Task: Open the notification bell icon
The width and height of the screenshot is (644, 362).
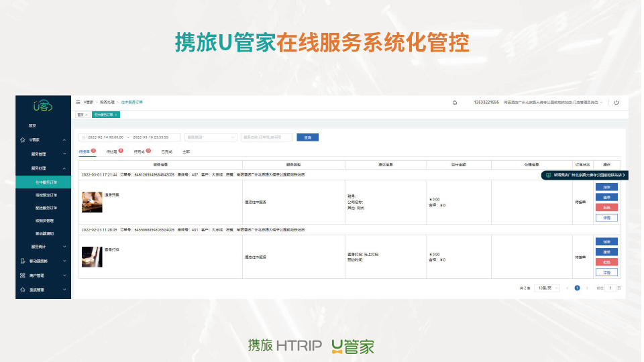Action: [455, 103]
